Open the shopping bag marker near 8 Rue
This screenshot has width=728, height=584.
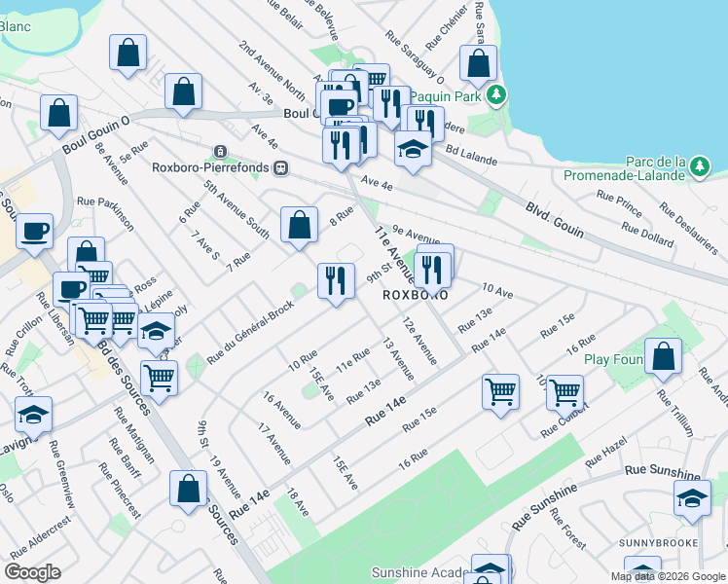click(299, 226)
